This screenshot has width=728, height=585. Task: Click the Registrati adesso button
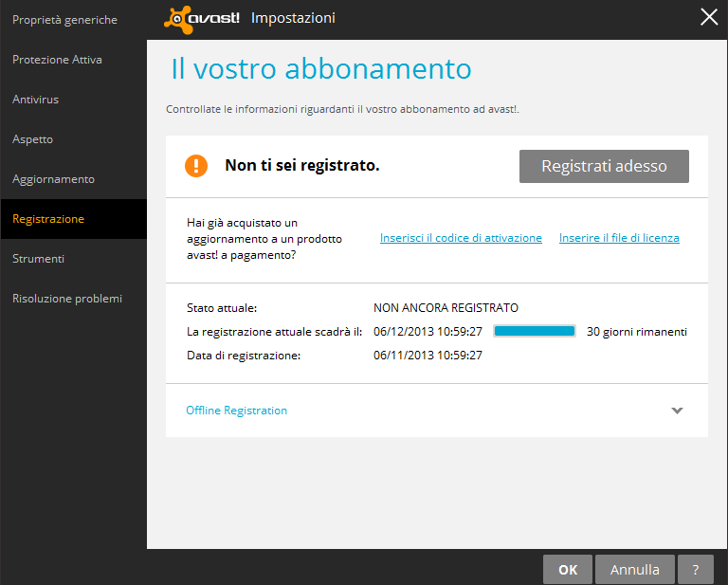(x=604, y=166)
